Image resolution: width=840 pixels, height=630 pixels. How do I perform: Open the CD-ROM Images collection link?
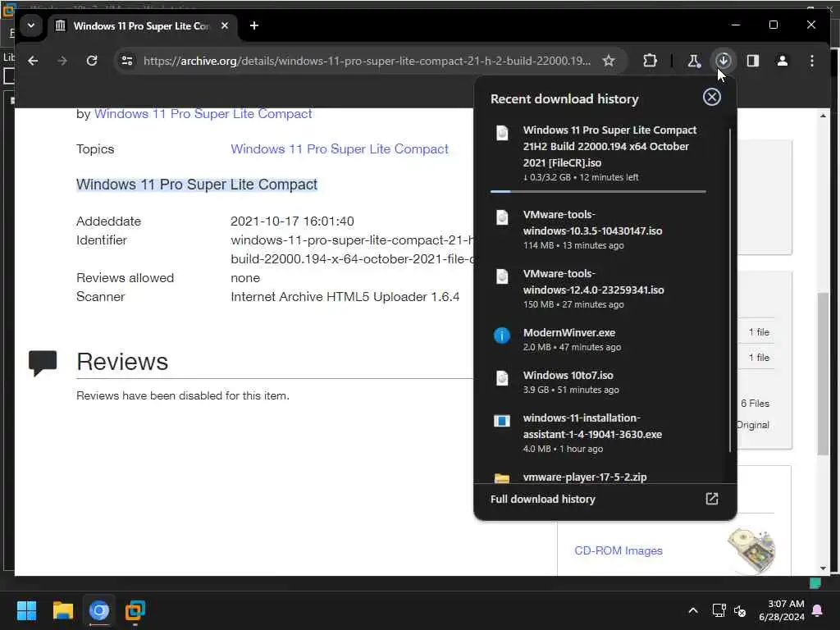point(619,550)
